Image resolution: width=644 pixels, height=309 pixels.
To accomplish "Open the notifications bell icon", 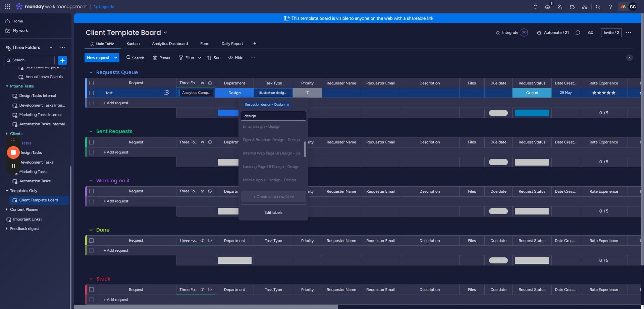I will pyautogui.click(x=535, y=7).
